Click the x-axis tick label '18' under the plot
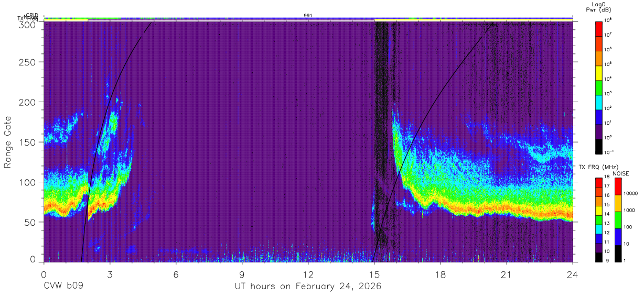Image resolution: width=644 pixels, height=297 pixels. tap(440, 274)
